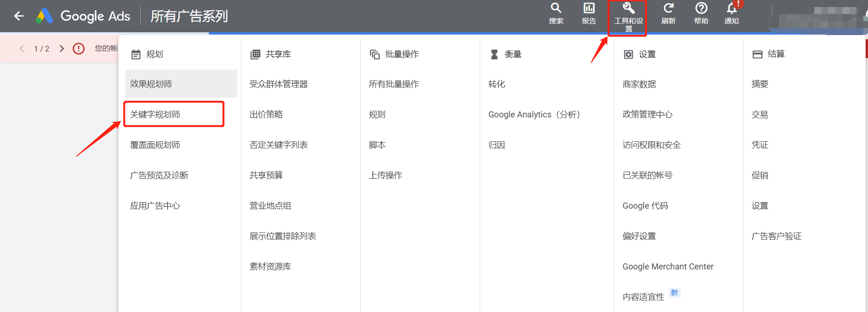Select 营业地点组
Screen dimensions: 868x312
[x=270, y=206]
